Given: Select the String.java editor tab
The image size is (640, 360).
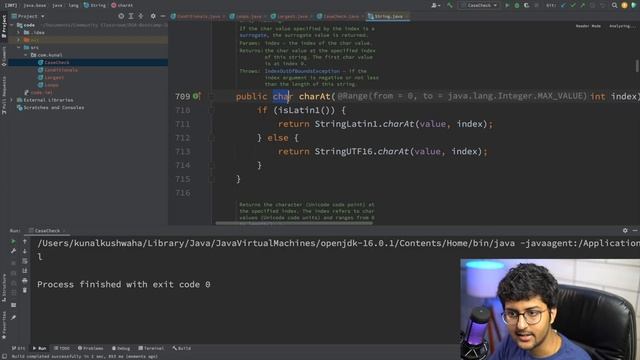Looking at the screenshot, I should (x=387, y=16).
